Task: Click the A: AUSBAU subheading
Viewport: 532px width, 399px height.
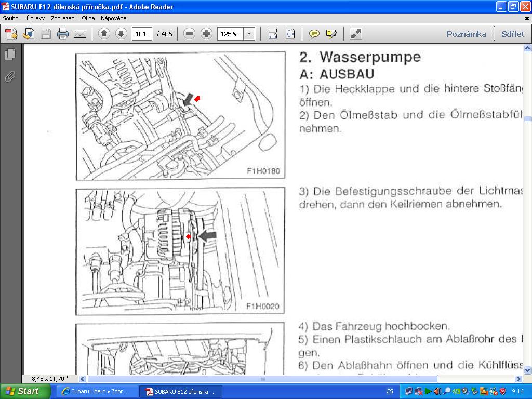Action: (x=337, y=74)
